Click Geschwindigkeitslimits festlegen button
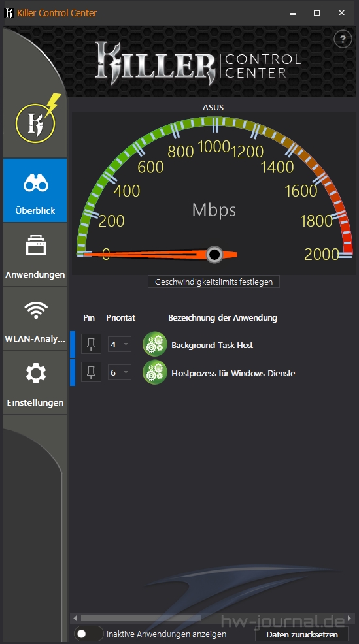359x644 pixels. (214, 282)
